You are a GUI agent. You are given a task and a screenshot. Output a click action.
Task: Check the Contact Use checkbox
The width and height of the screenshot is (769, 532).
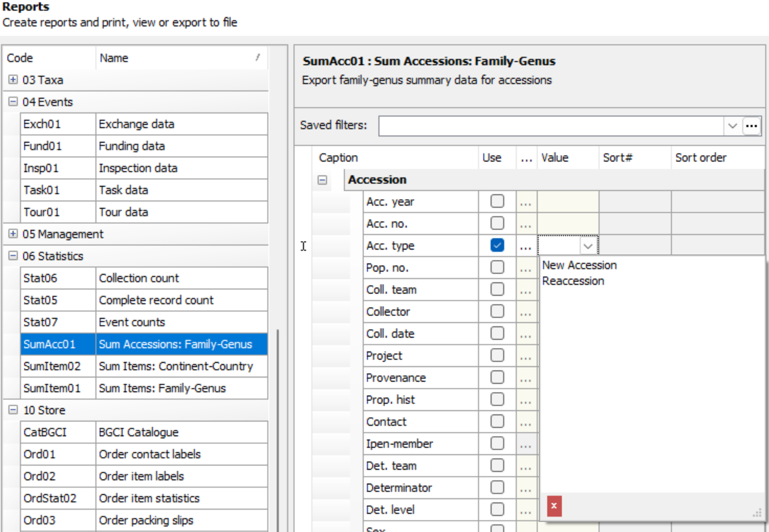(497, 421)
